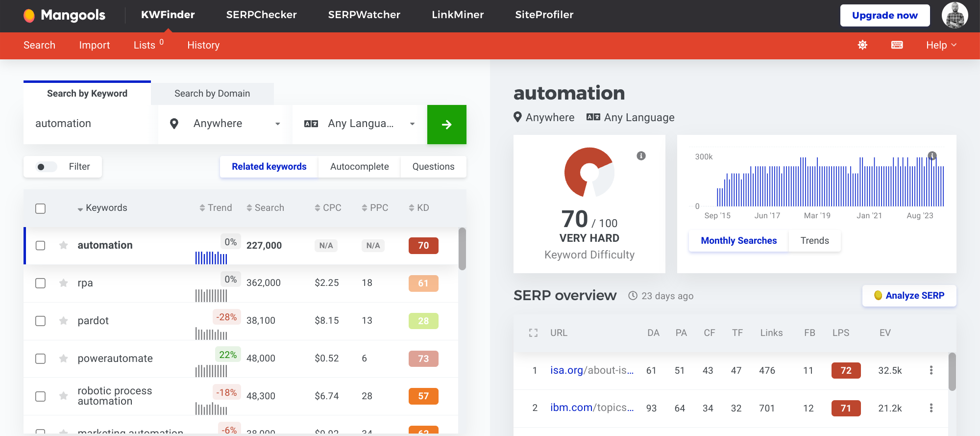Sort by the Search column

coord(265,208)
